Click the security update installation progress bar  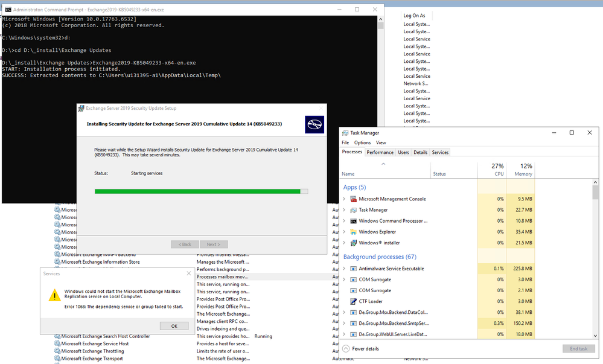[201, 191]
